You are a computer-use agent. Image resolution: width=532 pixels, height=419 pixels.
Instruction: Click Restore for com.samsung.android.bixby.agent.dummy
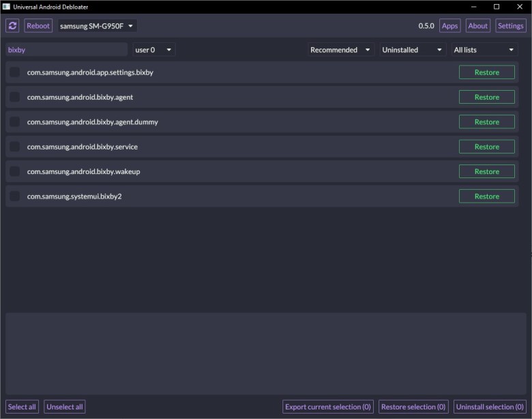pos(487,122)
